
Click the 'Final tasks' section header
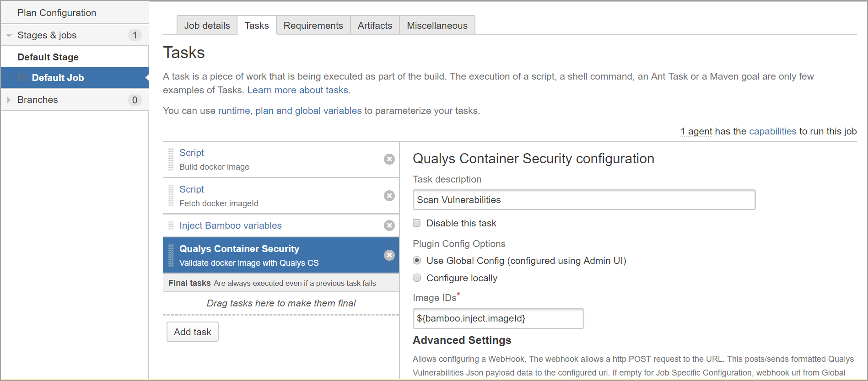pyautogui.click(x=281, y=283)
